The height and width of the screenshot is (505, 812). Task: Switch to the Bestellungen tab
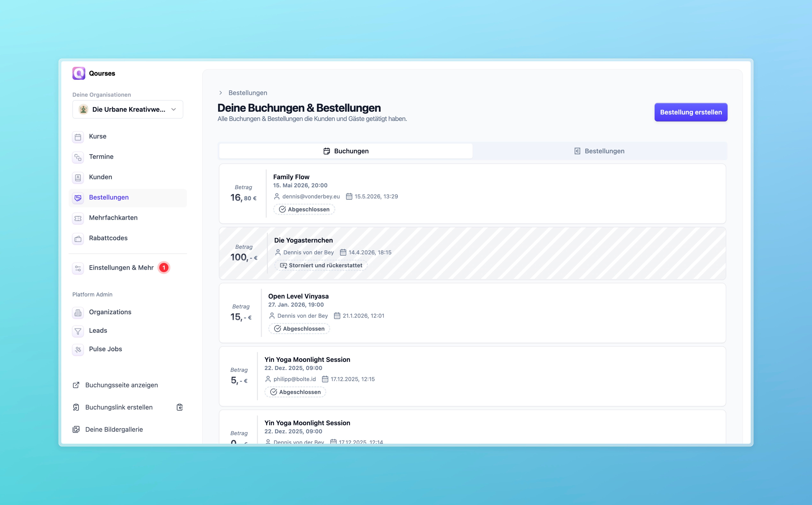(599, 151)
